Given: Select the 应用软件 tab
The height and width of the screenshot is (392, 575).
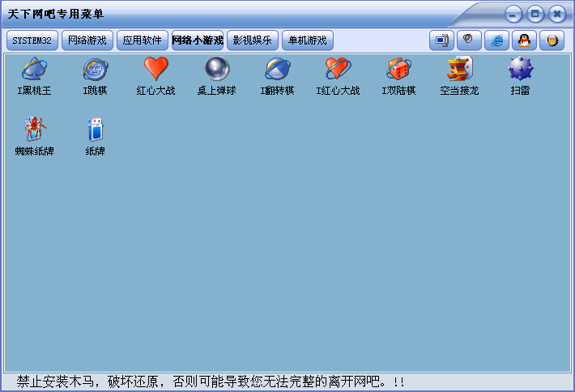Looking at the screenshot, I should click(143, 40).
